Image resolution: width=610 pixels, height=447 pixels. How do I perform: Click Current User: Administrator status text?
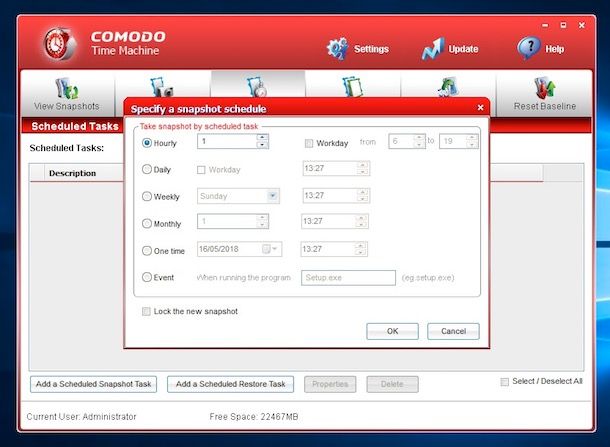[81, 417]
